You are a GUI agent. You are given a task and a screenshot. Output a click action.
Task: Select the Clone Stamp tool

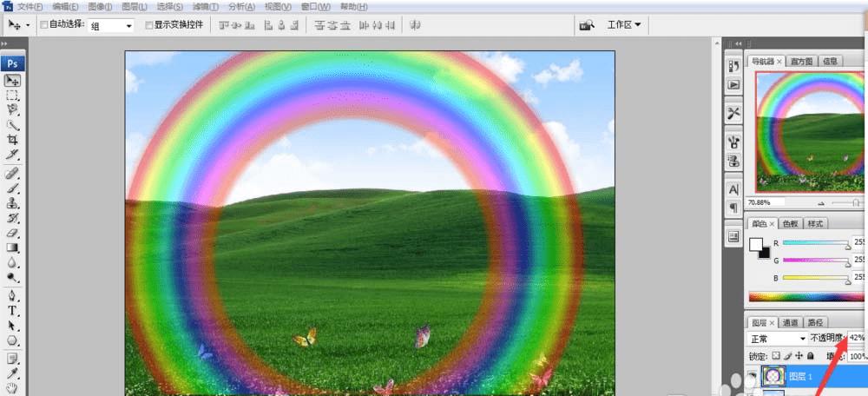point(13,202)
